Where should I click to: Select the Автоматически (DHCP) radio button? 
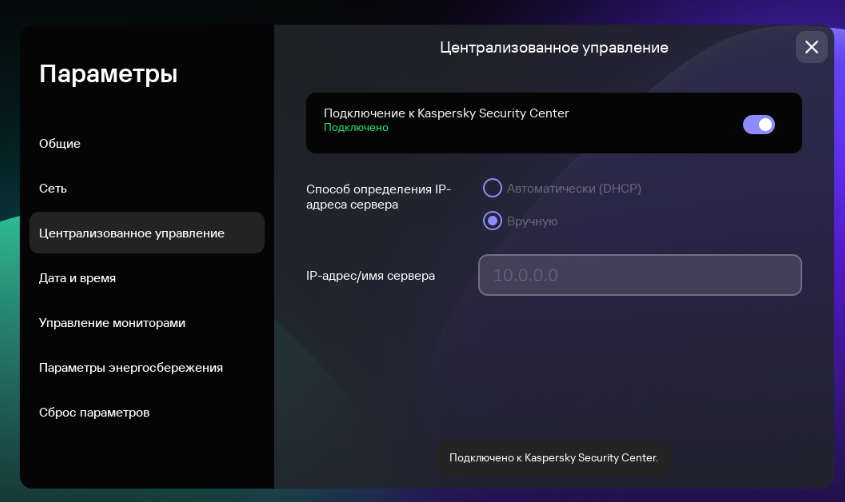[x=492, y=188]
